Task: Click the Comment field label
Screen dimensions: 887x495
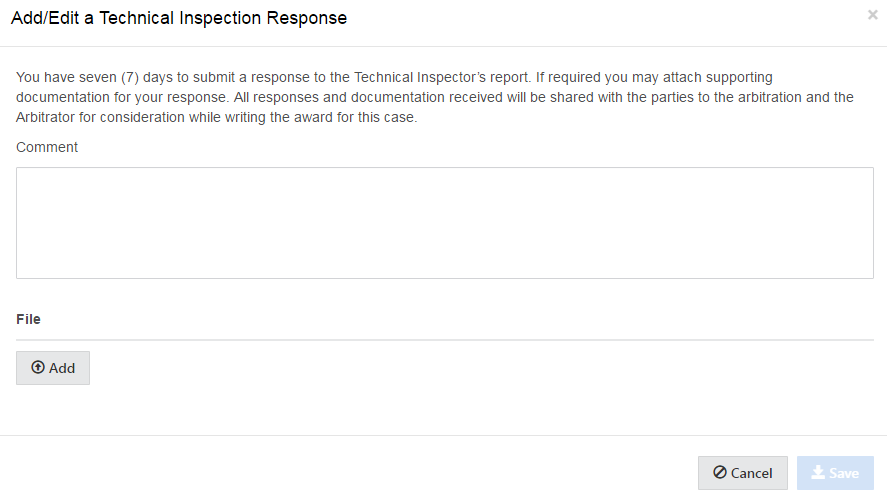Action: [47, 147]
